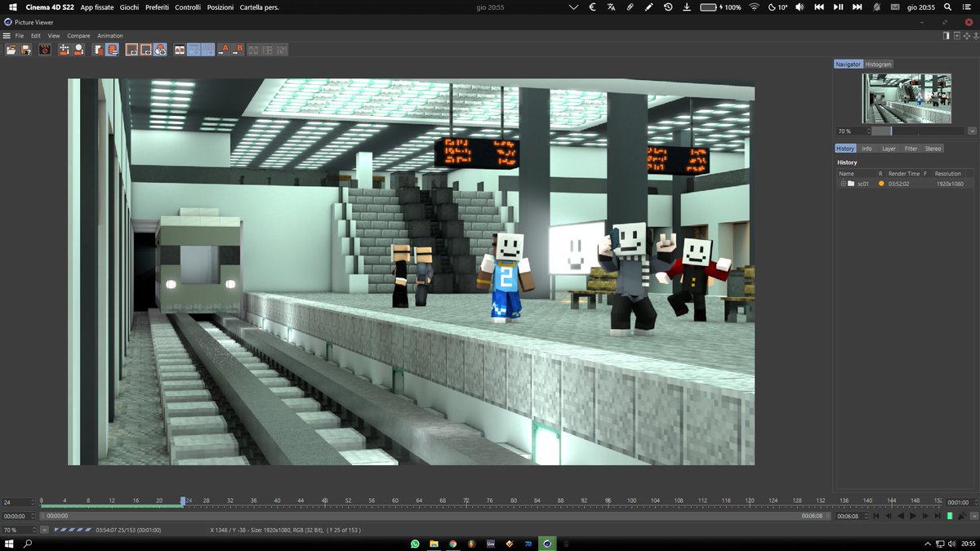Viewport: 980px width, 551px height.
Task: Toggle the green play mode indicator
Action: pyautogui.click(x=950, y=516)
